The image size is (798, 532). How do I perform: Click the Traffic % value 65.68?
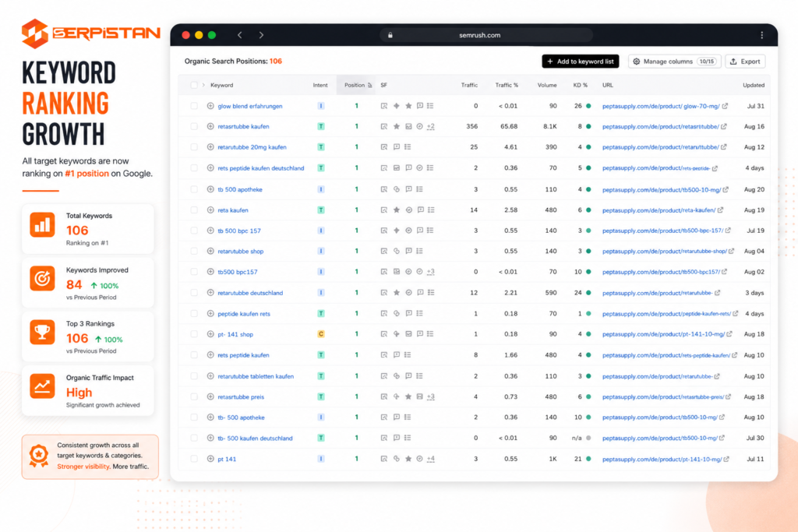[x=509, y=126]
